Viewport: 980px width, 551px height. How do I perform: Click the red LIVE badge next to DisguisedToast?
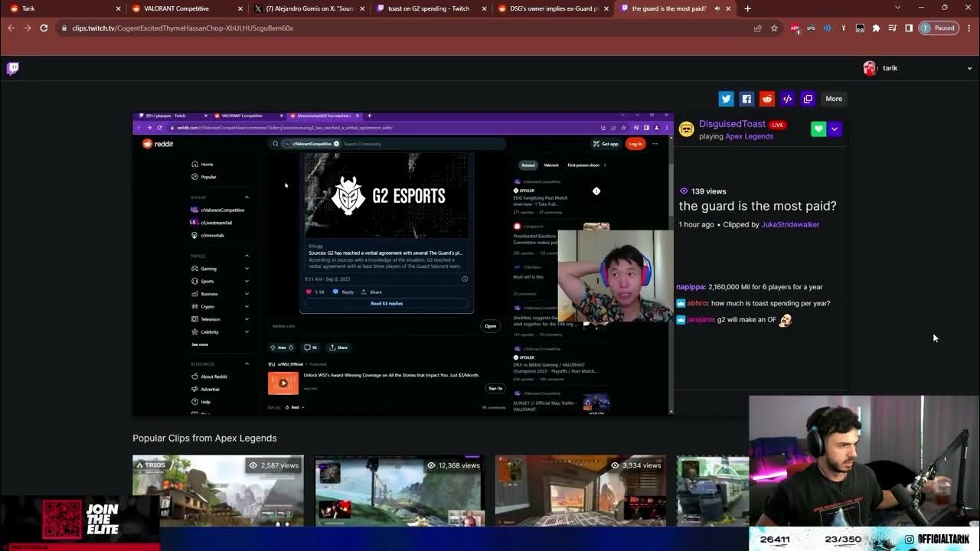point(778,125)
